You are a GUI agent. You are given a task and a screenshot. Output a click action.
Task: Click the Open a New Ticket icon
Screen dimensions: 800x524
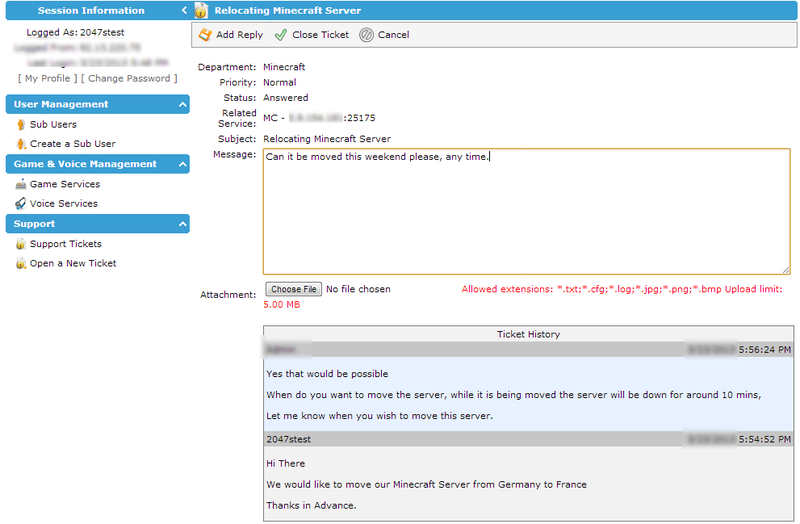(x=20, y=263)
